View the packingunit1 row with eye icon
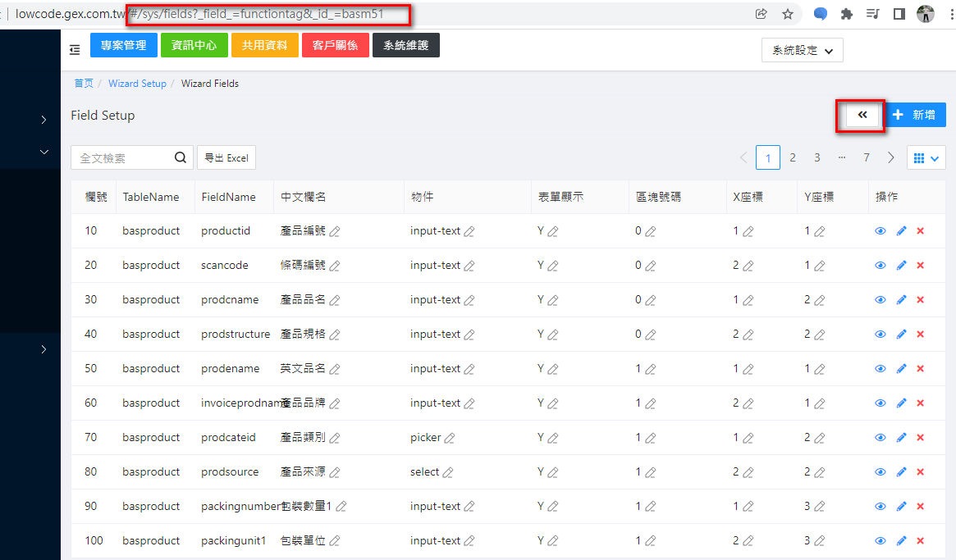The image size is (956, 560). click(x=881, y=541)
